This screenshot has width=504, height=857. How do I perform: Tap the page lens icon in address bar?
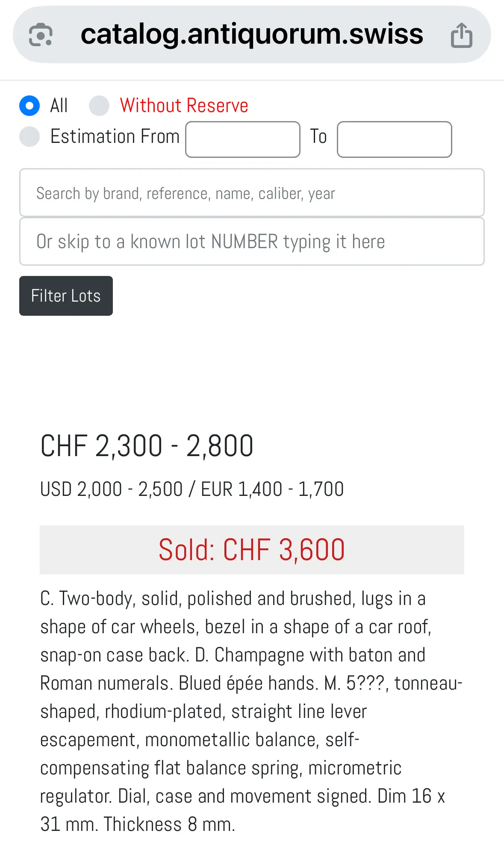[41, 35]
